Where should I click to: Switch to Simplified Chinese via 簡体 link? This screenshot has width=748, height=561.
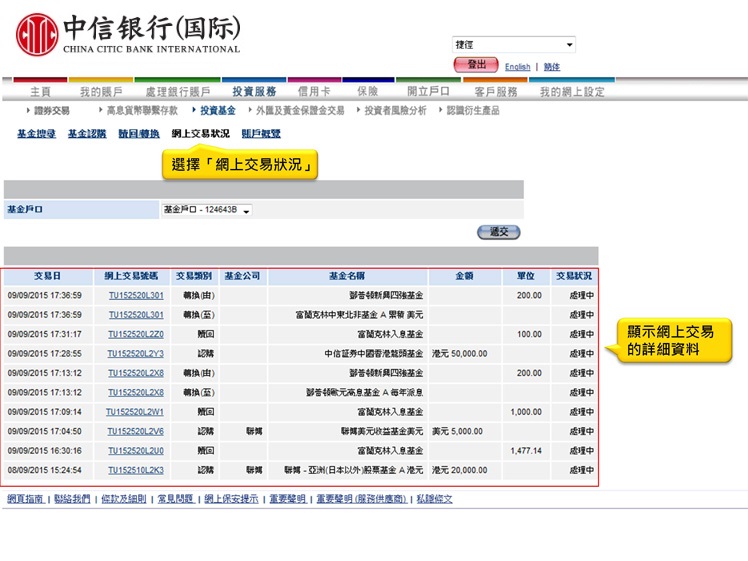[x=552, y=67]
